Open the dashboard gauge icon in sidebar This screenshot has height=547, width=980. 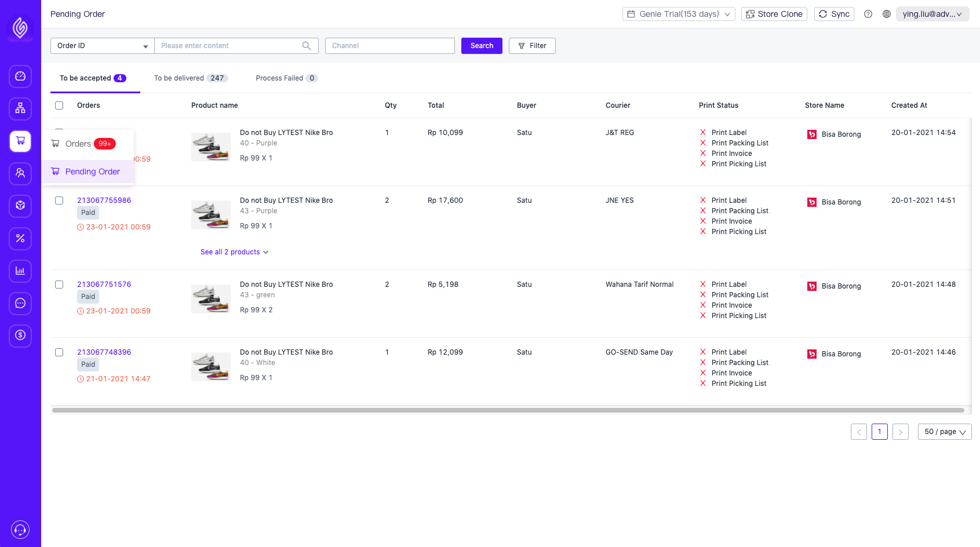[20, 76]
